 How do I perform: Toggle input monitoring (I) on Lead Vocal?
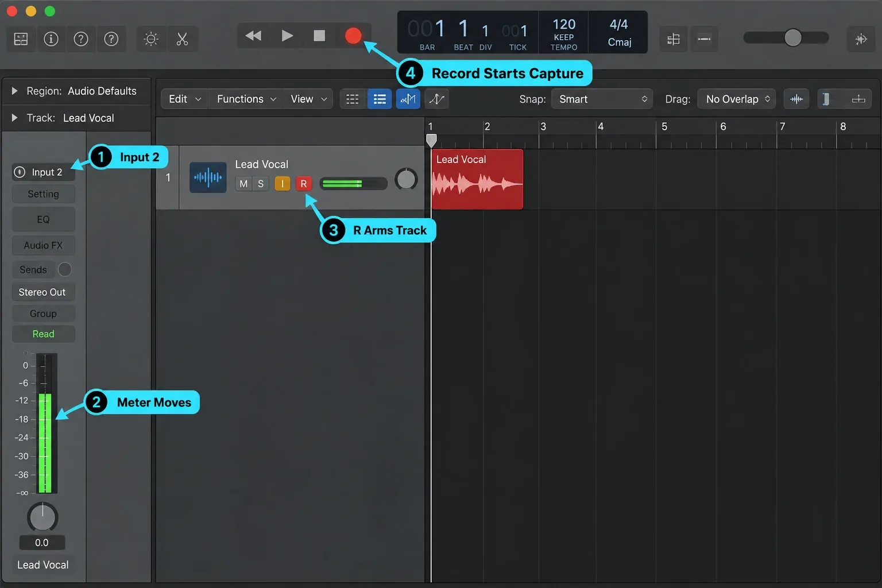click(283, 184)
